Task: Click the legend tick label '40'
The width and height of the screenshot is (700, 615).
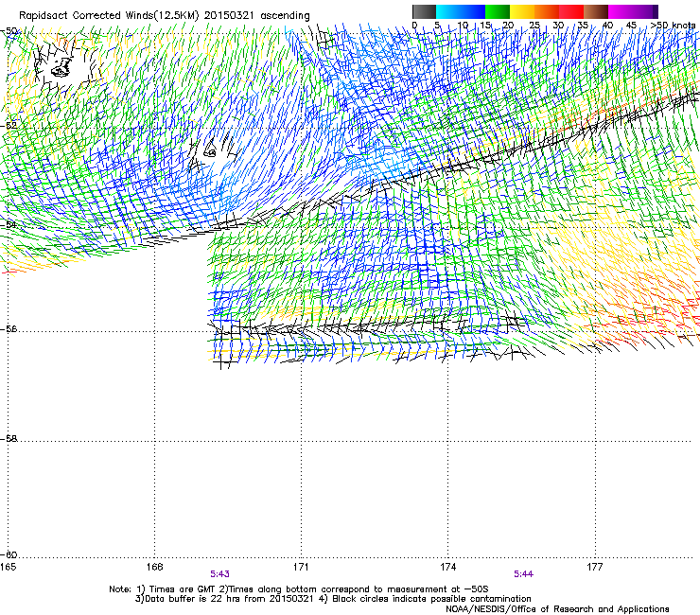Action: [607, 26]
